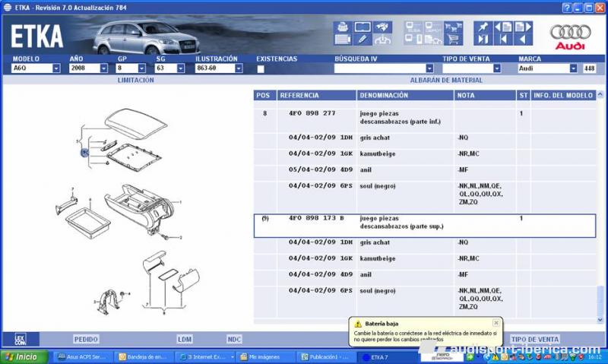Expand the TIPO DE VENTA dropdown at the top
Screen dimensions: 608x364
point(497,68)
